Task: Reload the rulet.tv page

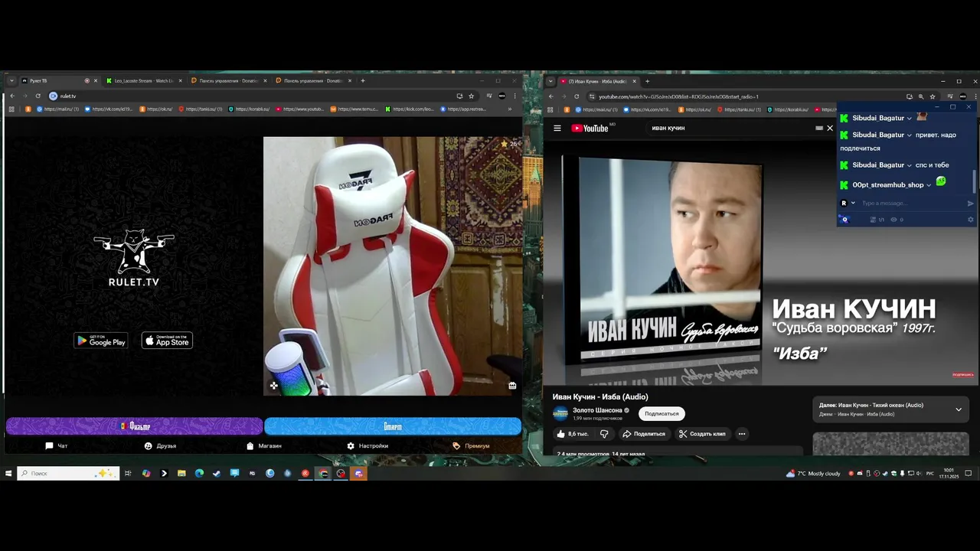Action: (38, 96)
